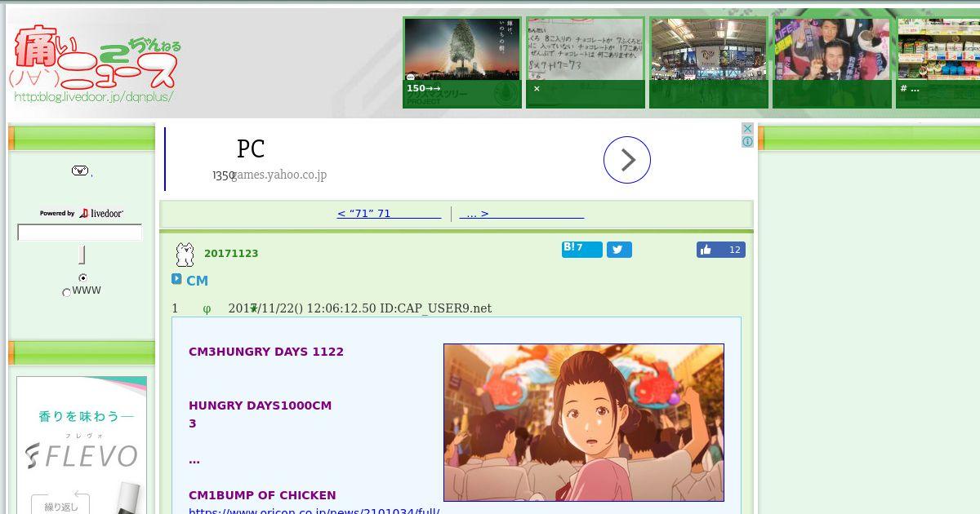Close the ad with the X icon

coord(747,129)
